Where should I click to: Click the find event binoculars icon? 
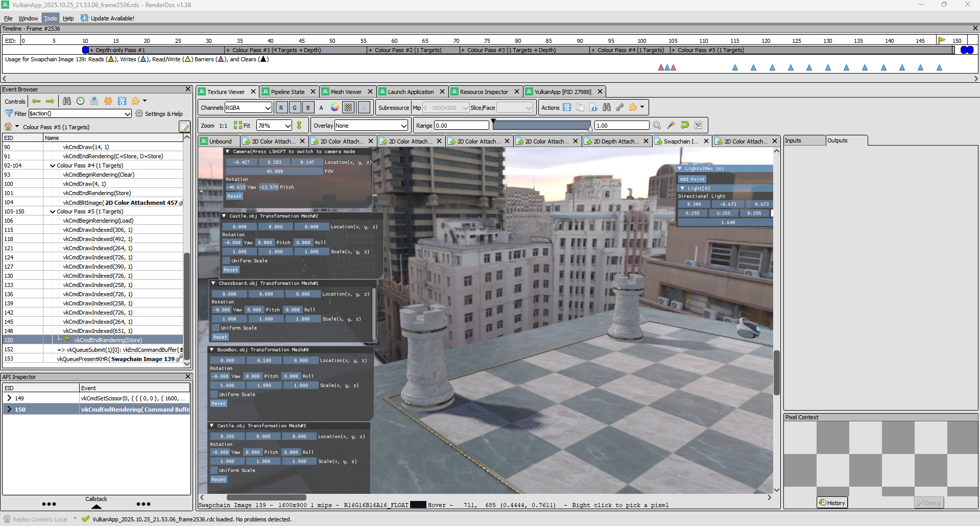tap(67, 101)
